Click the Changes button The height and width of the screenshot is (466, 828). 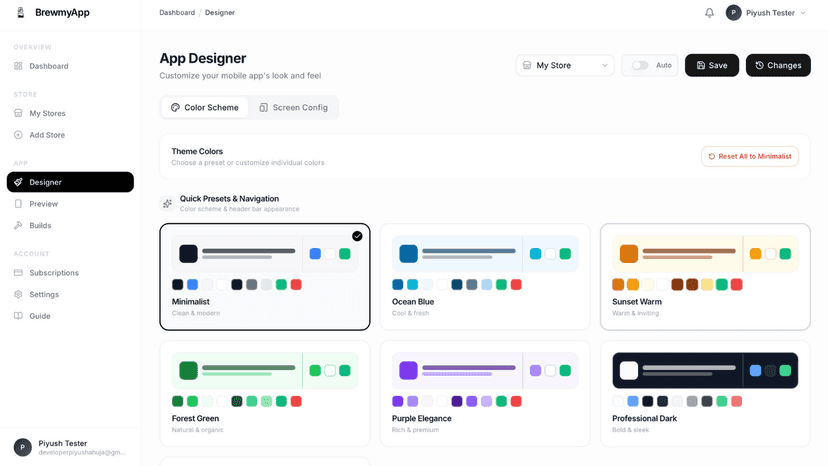[x=778, y=66]
